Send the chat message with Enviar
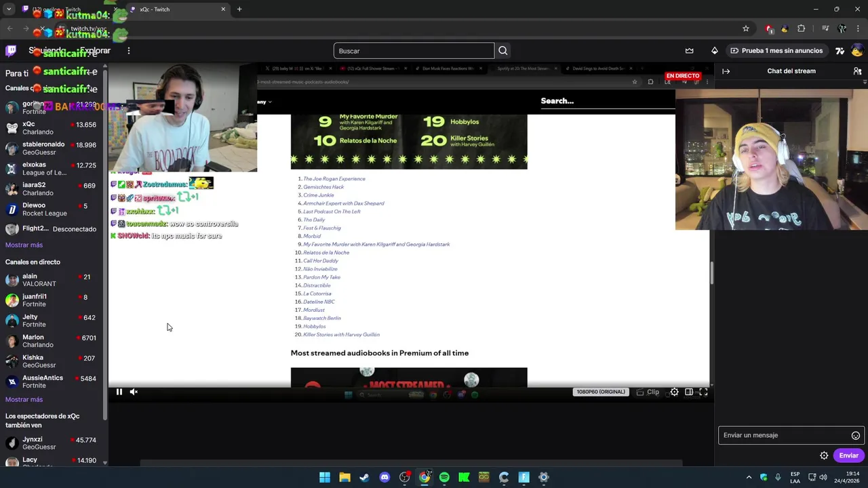This screenshot has width=868, height=488. 848,455
